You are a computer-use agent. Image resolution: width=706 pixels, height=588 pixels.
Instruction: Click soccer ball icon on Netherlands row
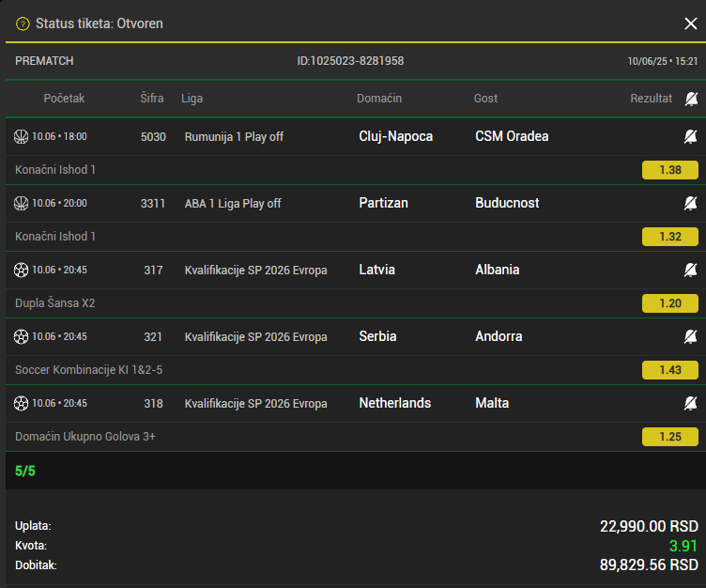[x=21, y=403]
